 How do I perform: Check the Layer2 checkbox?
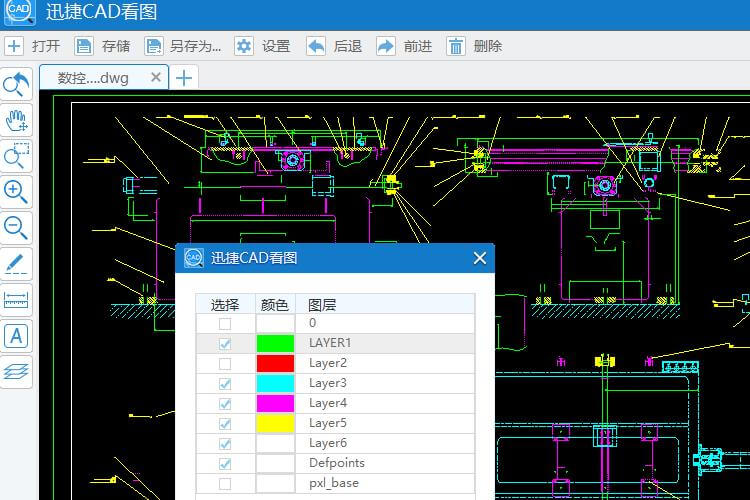coord(225,364)
